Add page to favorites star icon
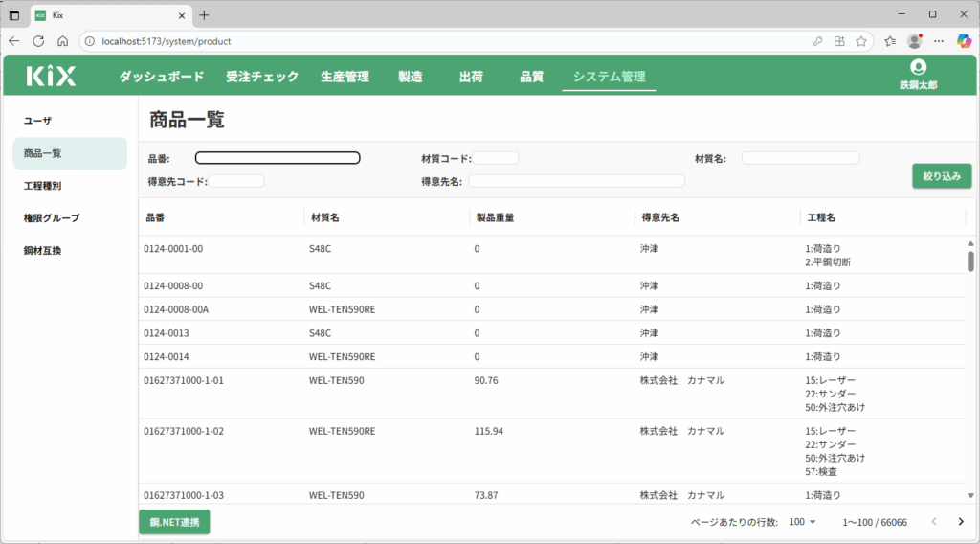The width and height of the screenshot is (980, 544). pyautogui.click(x=861, y=41)
